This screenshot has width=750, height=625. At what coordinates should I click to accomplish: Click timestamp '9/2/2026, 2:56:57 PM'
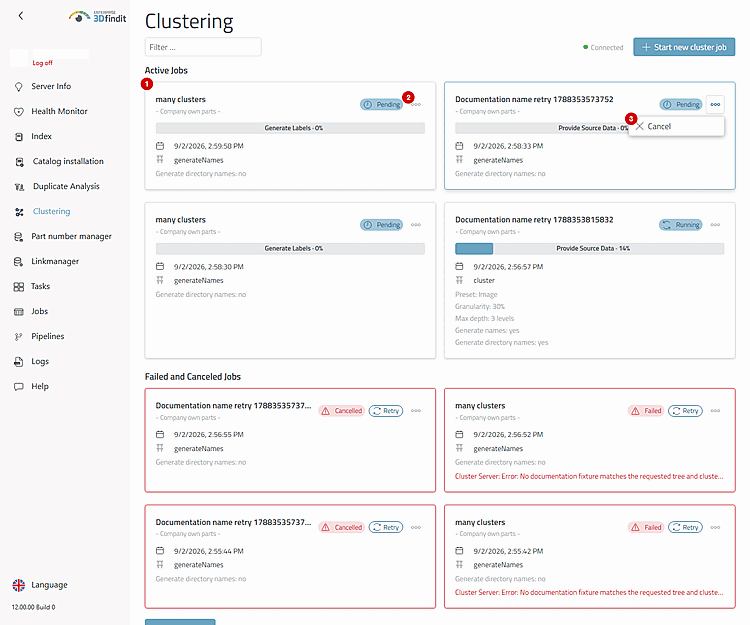click(x=508, y=267)
